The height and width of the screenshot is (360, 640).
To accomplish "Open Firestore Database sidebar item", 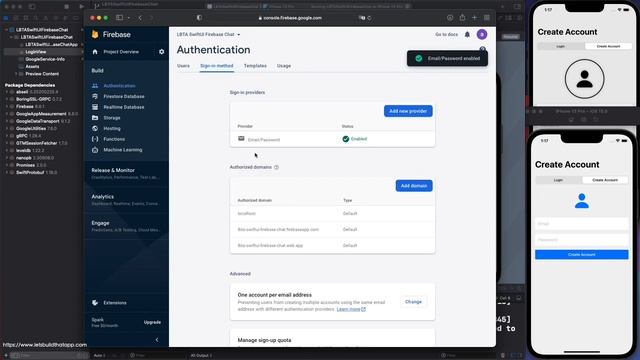I will coord(124,96).
